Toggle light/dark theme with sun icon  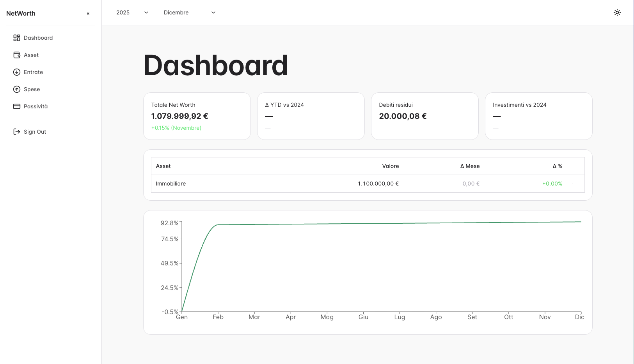click(x=617, y=12)
